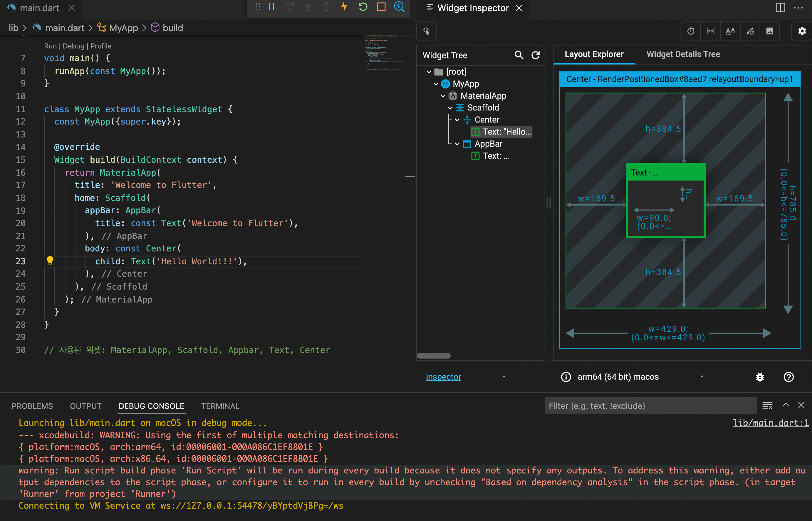Screen dimensions: 812x521
Task: Stop debugging with the red square icon
Action: tap(381, 6)
